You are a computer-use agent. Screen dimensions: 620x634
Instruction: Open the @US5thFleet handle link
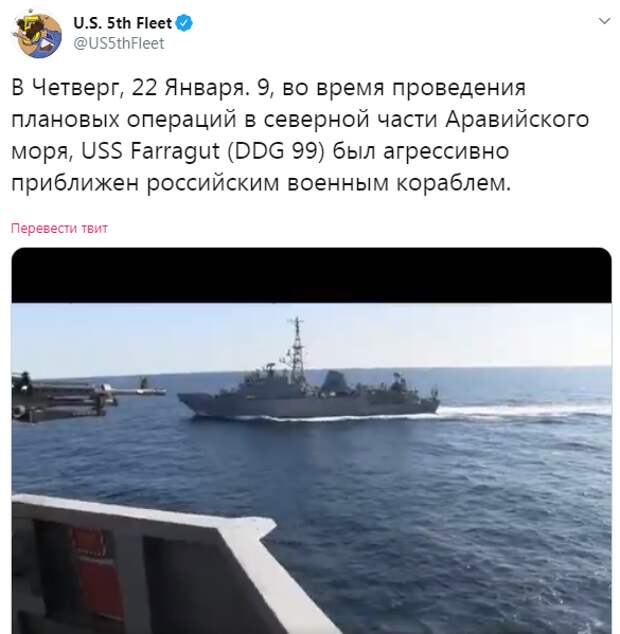tap(118, 43)
